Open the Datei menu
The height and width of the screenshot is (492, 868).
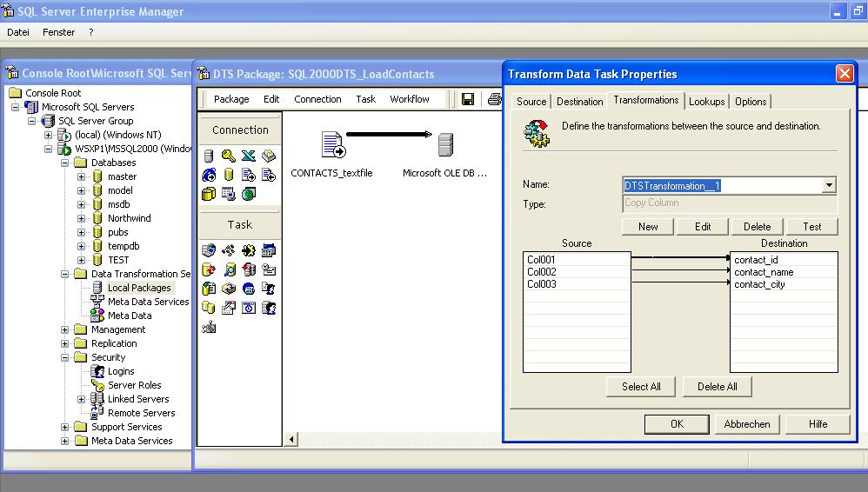tap(18, 32)
